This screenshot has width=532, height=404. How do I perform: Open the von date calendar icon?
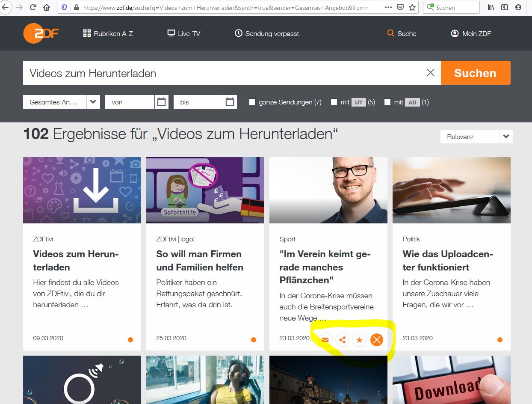tap(161, 102)
